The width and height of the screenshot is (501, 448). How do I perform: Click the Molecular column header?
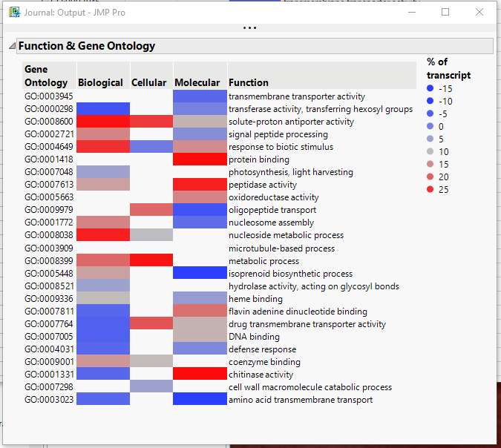point(197,82)
